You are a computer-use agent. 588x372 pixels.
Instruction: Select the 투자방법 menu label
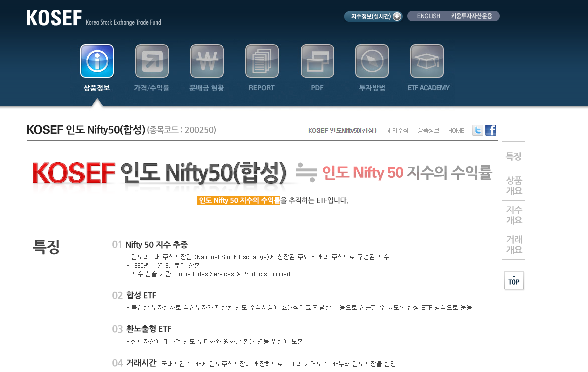[x=372, y=88]
